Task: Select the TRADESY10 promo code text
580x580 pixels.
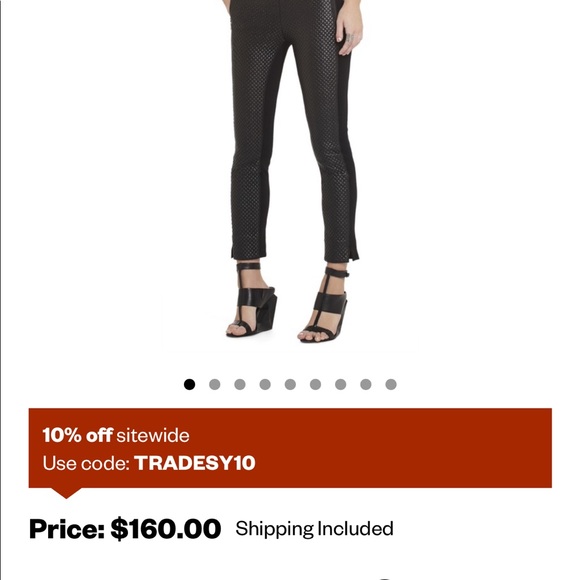Action: coord(195,463)
